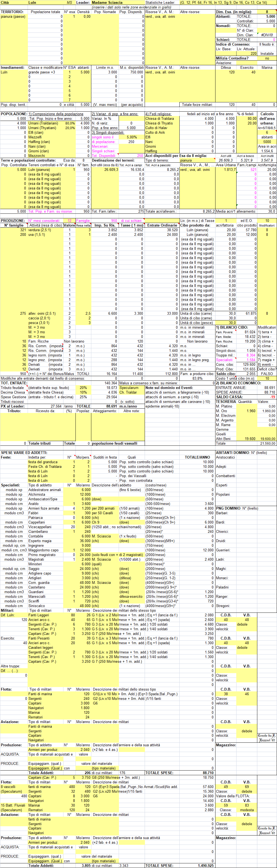Click the "Culto di Arik" faith row

click(155, 133)
